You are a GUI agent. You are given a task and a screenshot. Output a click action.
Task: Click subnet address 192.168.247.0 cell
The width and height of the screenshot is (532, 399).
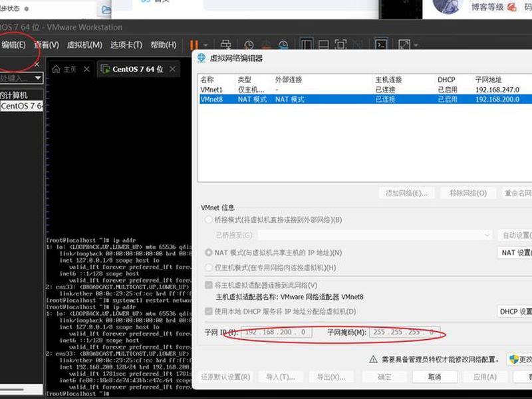coord(497,90)
